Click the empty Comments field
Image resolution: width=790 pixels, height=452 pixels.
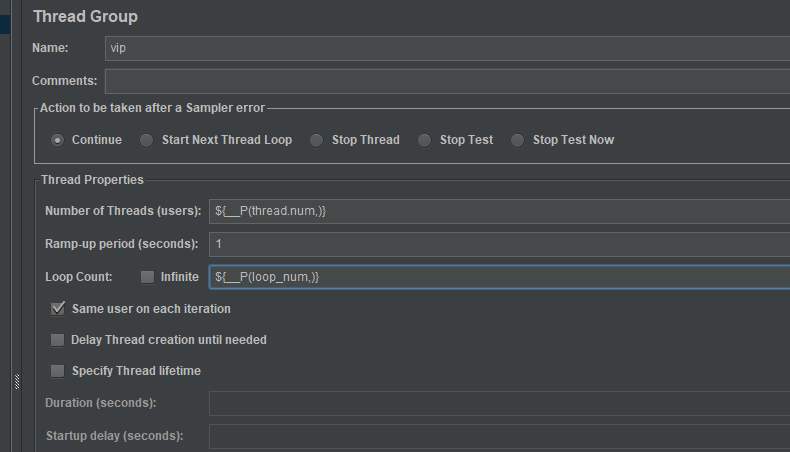point(447,81)
